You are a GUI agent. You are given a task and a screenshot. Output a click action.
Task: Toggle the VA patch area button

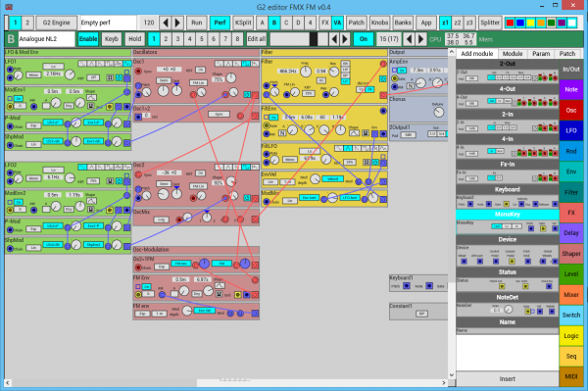(337, 23)
